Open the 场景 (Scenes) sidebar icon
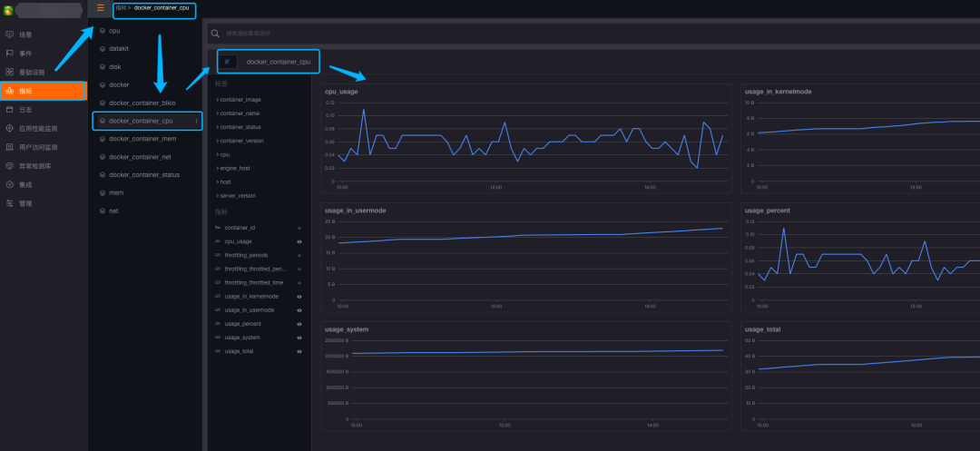This screenshot has width=980, height=451. click(x=10, y=34)
